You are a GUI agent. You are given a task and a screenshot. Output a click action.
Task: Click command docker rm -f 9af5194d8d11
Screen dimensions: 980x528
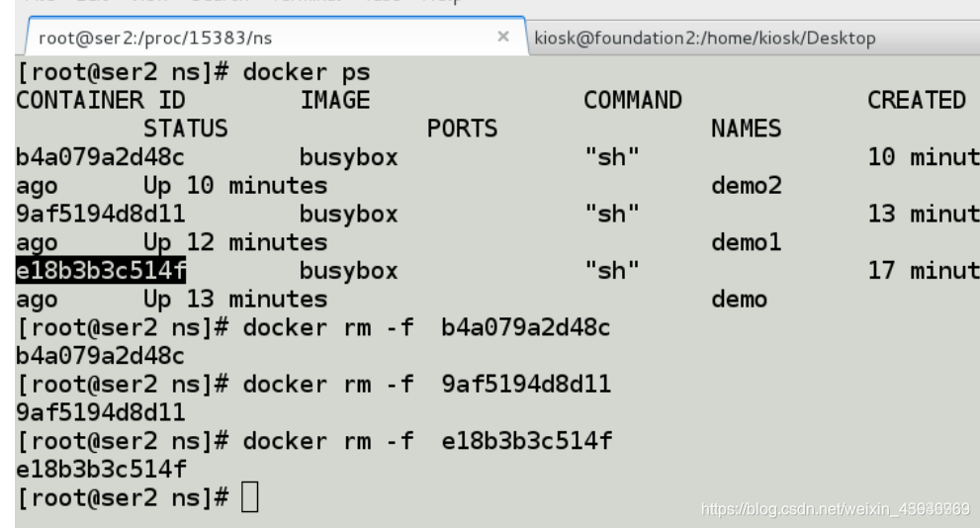click(x=427, y=385)
